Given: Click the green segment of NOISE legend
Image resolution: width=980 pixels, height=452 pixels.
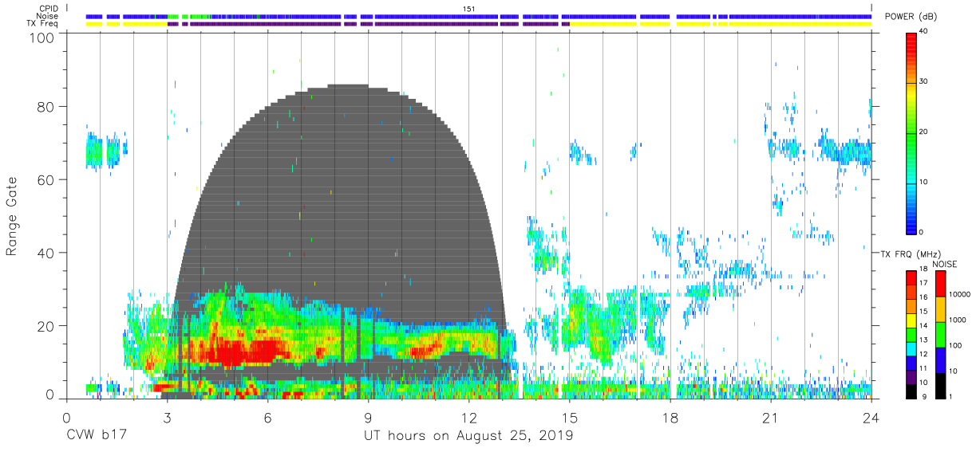Looking at the screenshot, I should tap(940, 335).
